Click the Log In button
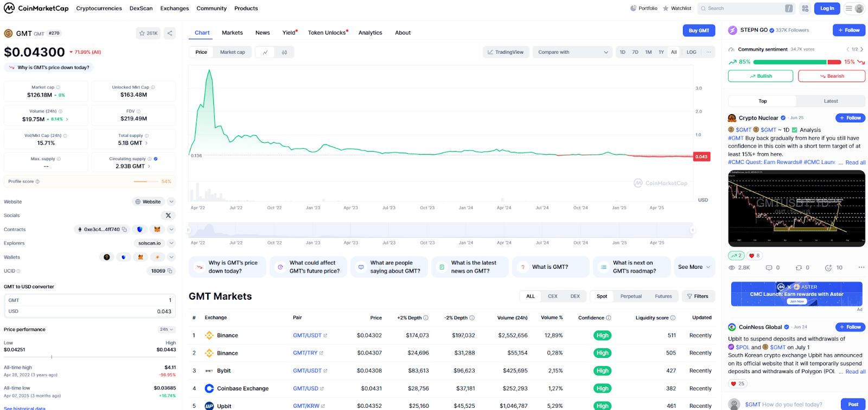The image size is (868, 410). coord(827,8)
